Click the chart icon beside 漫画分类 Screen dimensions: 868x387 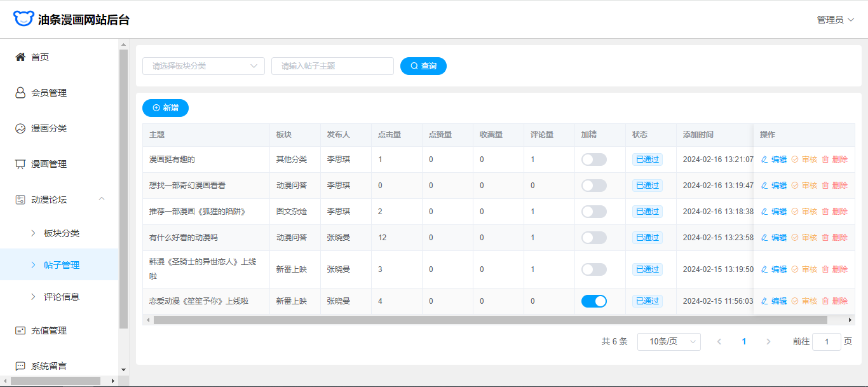20,128
